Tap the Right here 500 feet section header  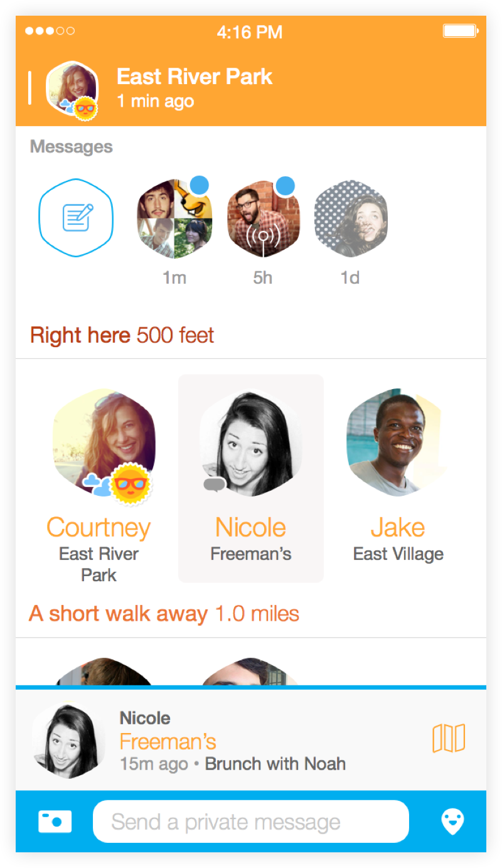(x=122, y=335)
